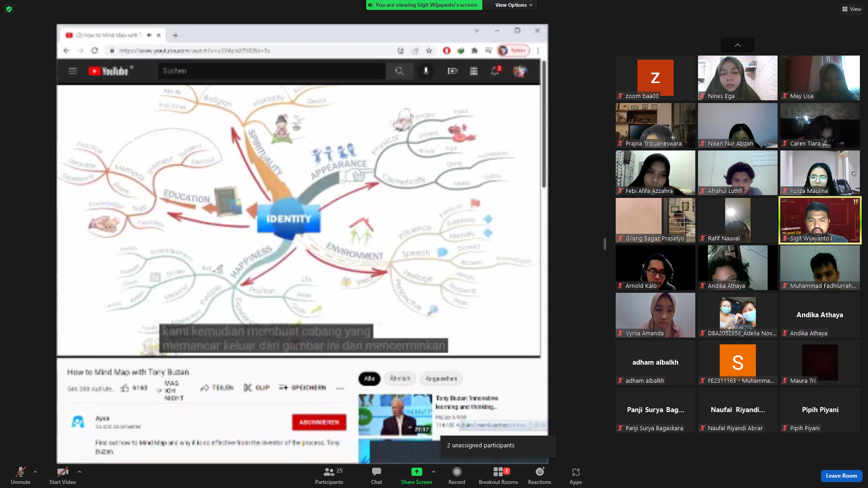Image resolution: width=868 pixels, height=488 pixels.
Task: Go back in the browser
Action: click(66, 51)
